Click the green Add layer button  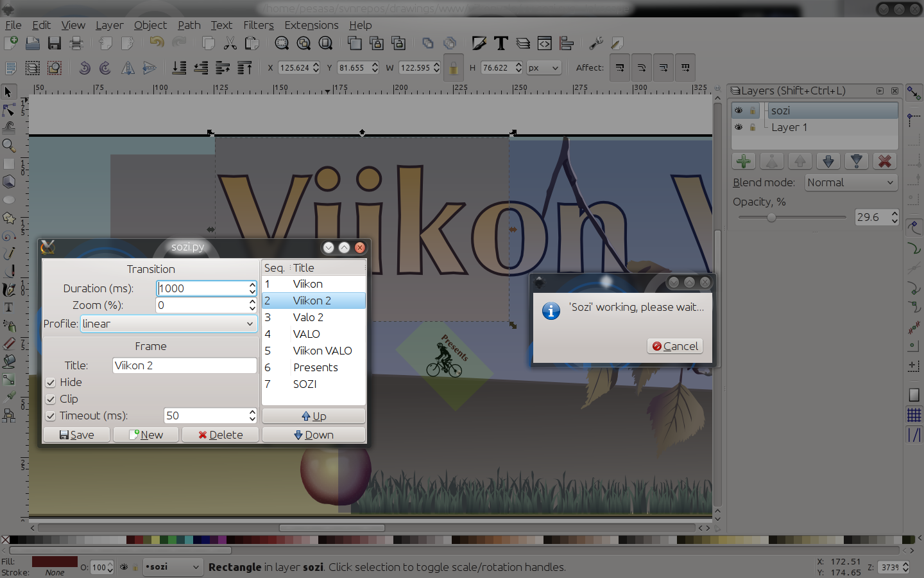[x=744, y=161]
